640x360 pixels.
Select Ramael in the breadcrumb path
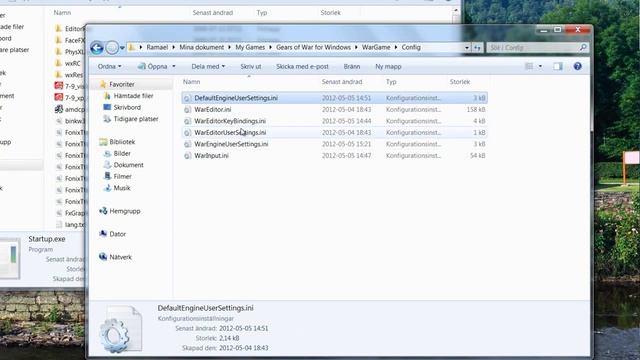click(157, 47)
